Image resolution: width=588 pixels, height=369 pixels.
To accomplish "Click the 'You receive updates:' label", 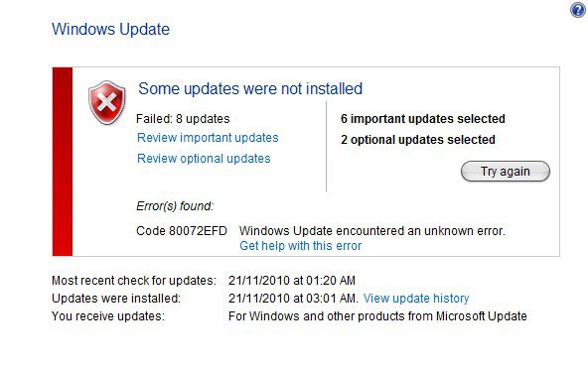I will tap(108, 316).
